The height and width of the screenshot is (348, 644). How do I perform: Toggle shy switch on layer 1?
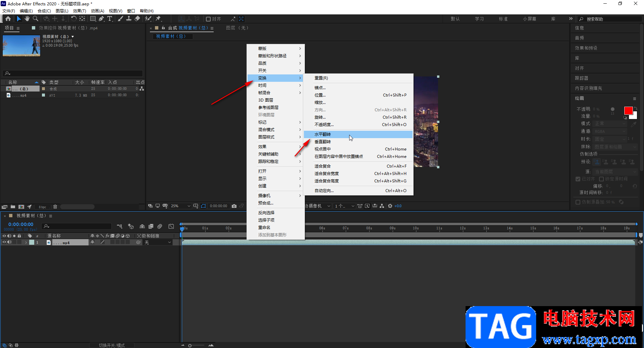[x=92, y=242]
